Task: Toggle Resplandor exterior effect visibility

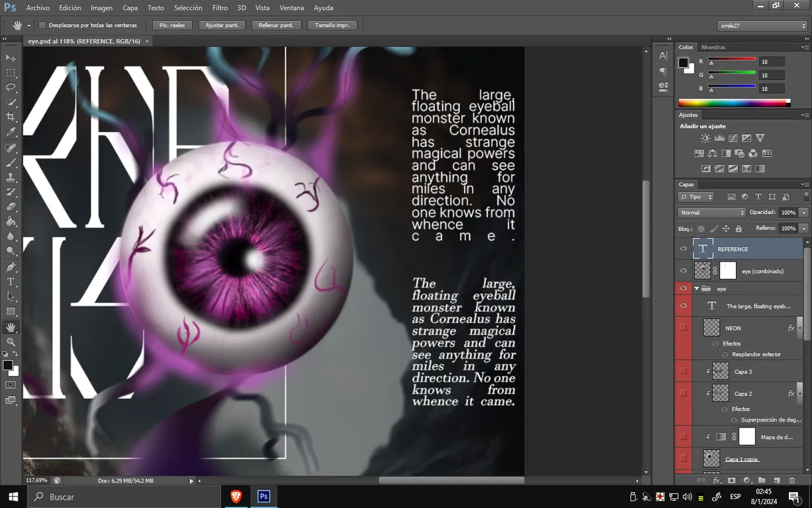Action: [725, 354]
